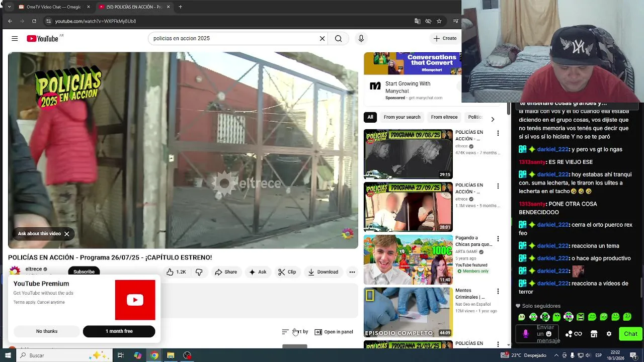
Task: Start the 1 month free Premium trial
Action: [119, 331]
